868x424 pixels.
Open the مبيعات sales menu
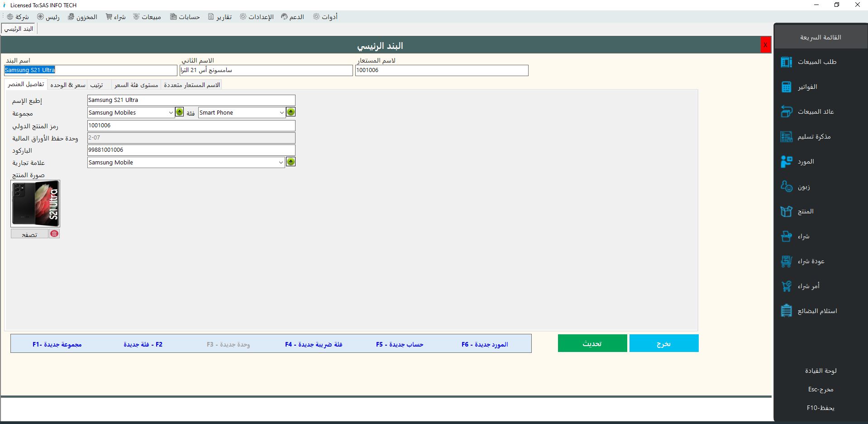click(x=147, y=17)
